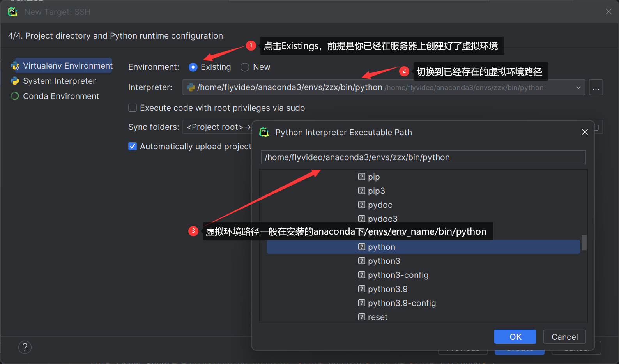Expand the Interpreter path dropdown arrow
619x364 pixels.
coord(578,87)
